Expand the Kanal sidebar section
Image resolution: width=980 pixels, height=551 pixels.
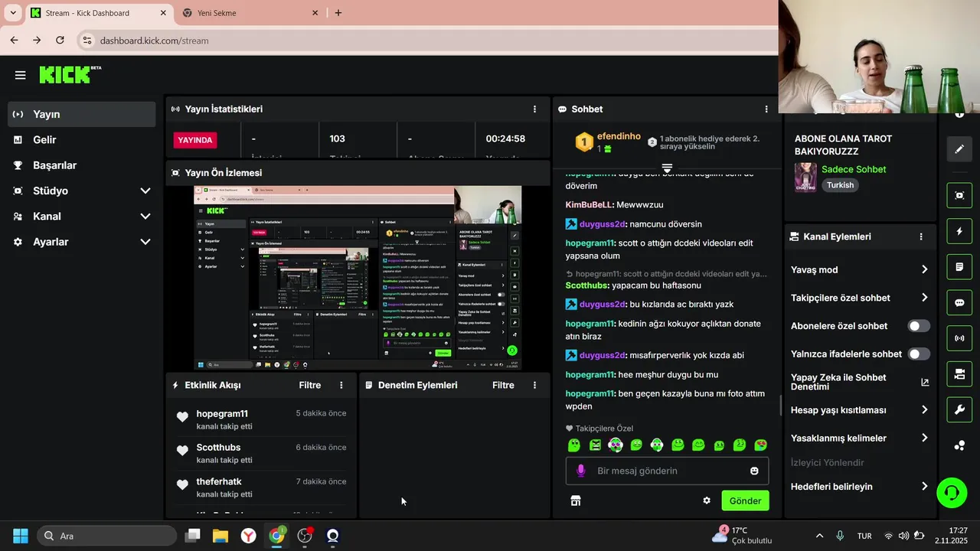coord(145,217)
